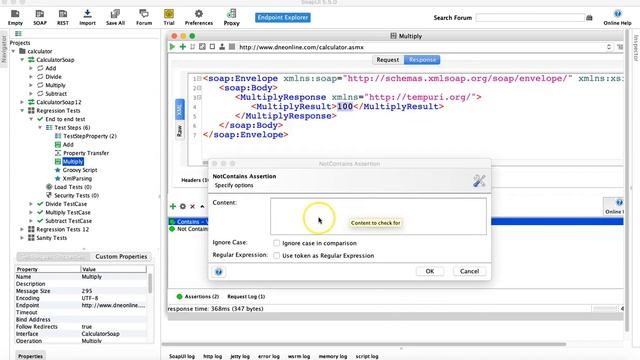Move the assertion up with arrow icon
This screenshot has height=360, width=640.
202,207
